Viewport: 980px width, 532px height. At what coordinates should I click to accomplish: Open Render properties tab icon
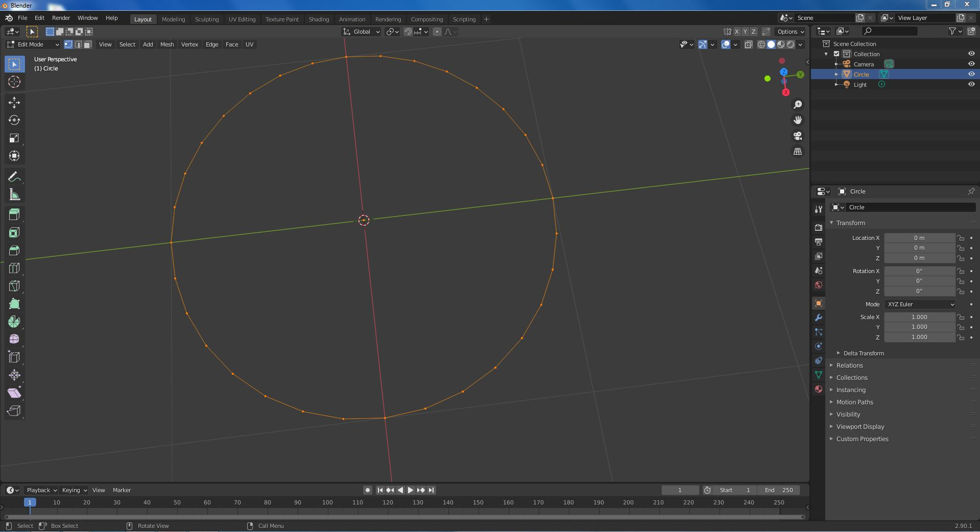[x=819, y=227]
